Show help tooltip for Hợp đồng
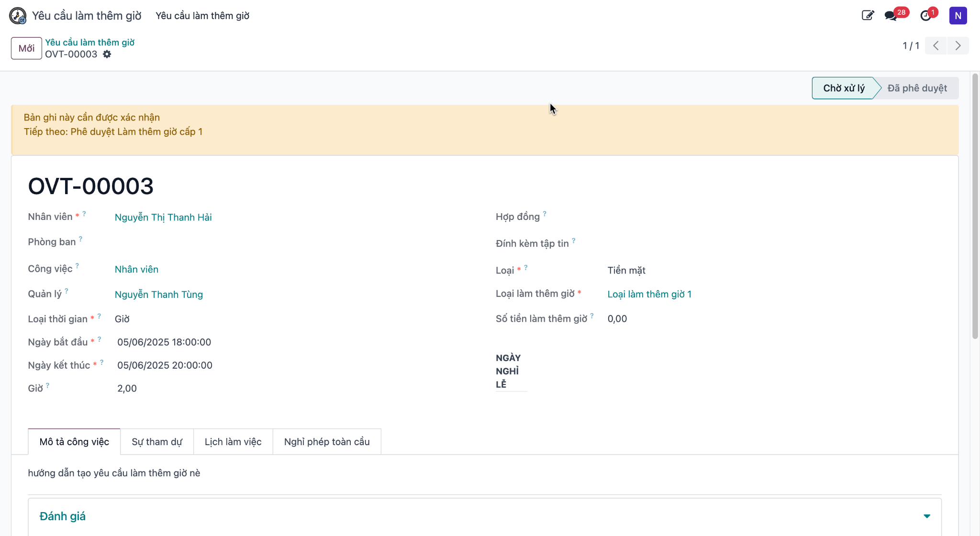The image size is (980, 536). (545, 214)
